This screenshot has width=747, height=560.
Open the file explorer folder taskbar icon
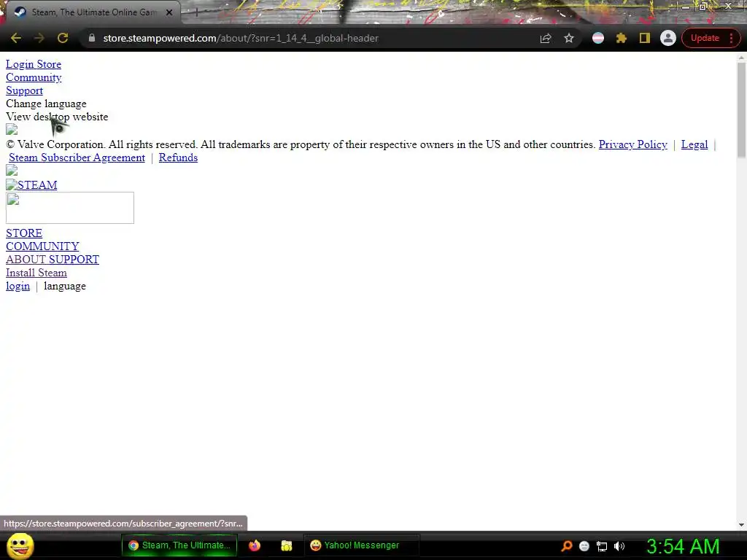point(286,545)
